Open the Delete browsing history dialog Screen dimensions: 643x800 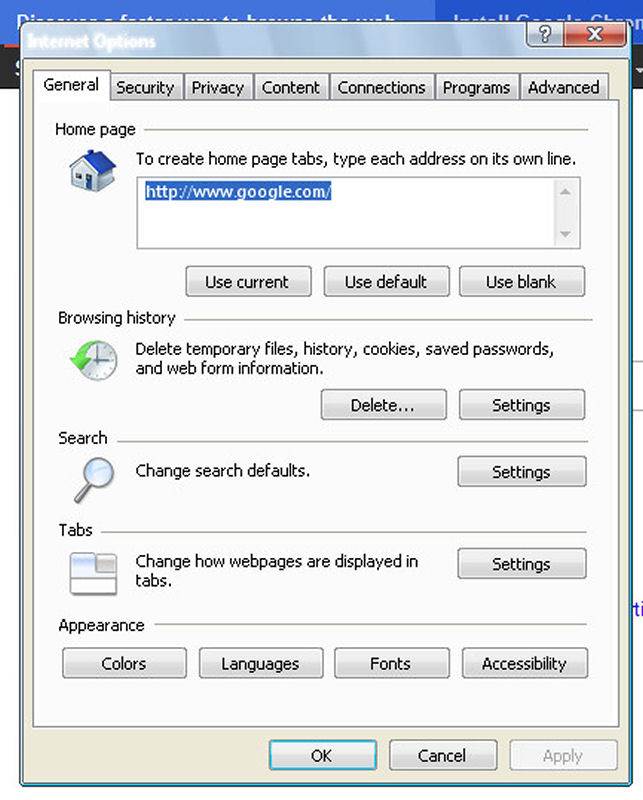[383, 405]
